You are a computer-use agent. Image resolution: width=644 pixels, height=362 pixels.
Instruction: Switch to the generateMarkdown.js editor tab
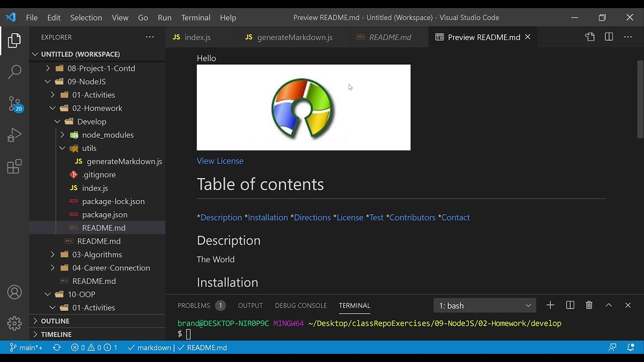[x=294, y=37]
